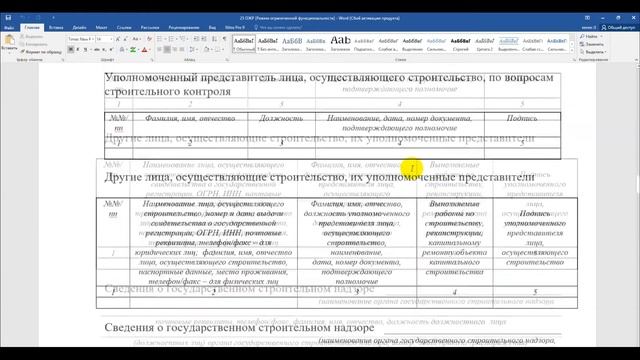Apply the Строгий style

460,44
